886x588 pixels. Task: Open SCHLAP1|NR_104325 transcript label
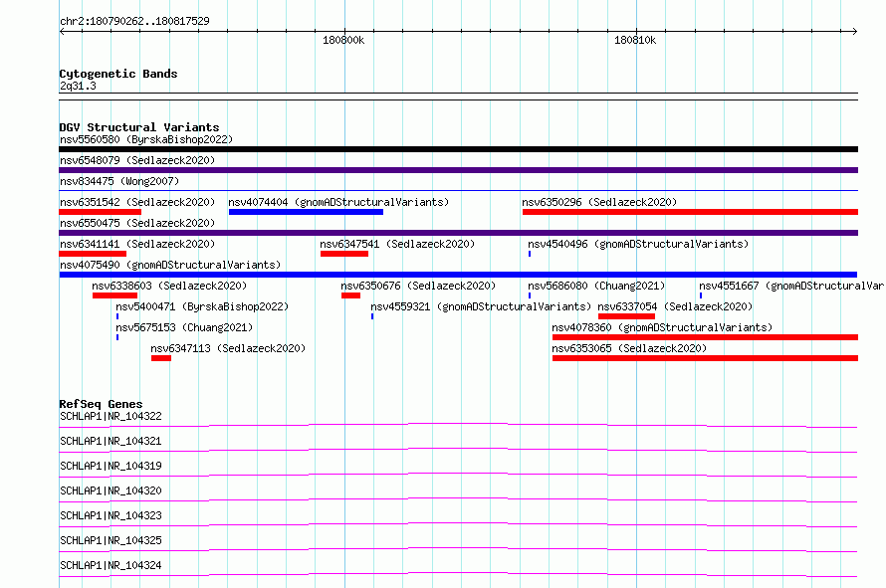[111, 540]
